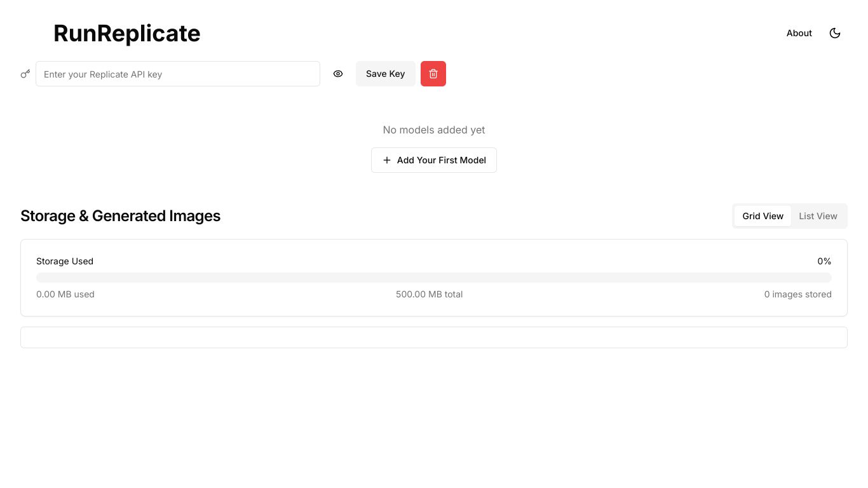Screen dimensions: 868x488
Task: Click the 'No models added yet' message
Action: 434,130
